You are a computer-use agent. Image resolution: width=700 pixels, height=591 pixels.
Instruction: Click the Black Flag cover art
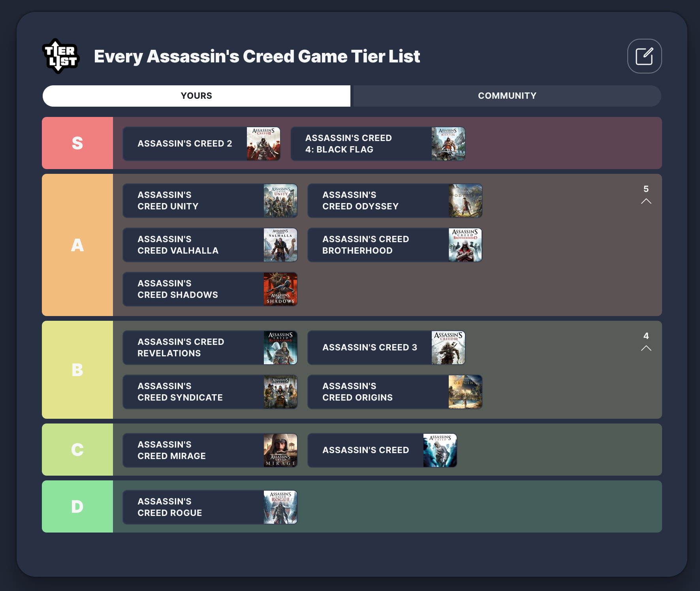tap(448, 144)
